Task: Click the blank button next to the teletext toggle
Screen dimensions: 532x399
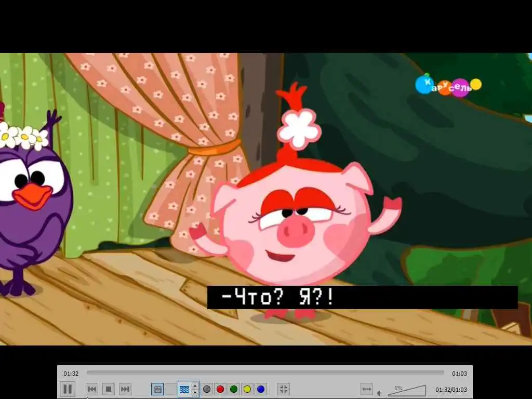Action: 171,389
